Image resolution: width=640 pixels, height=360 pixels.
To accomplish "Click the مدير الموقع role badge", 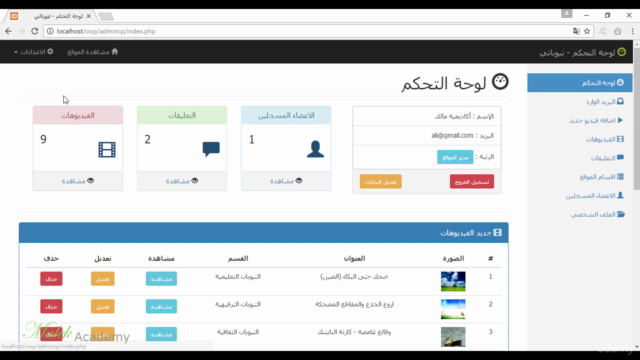I will point(455,157).
